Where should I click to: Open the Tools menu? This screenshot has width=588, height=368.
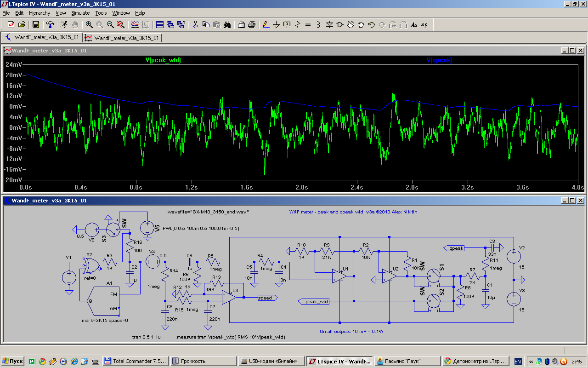tap(101, 13)
